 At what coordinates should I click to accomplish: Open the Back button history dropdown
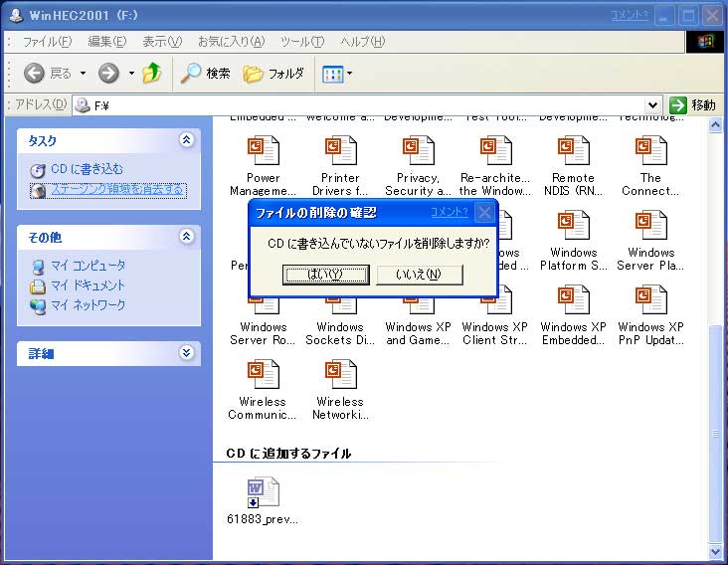84,74
